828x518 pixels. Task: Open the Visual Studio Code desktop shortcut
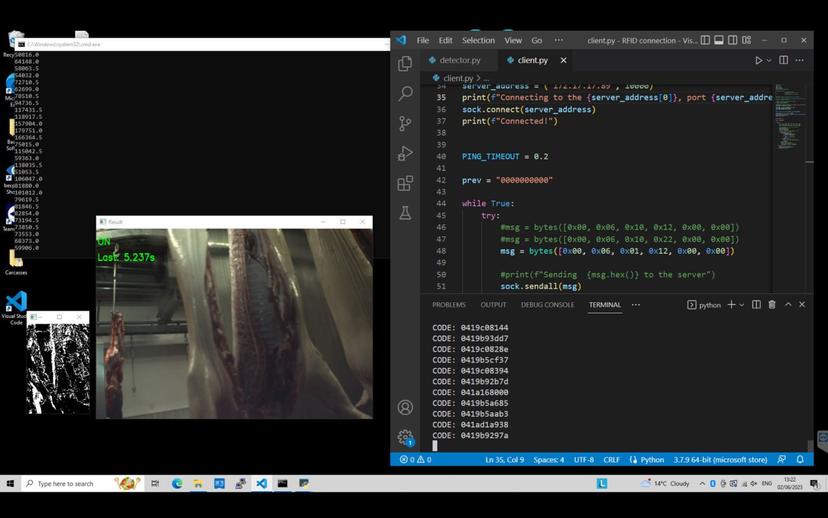click(15, 308)
